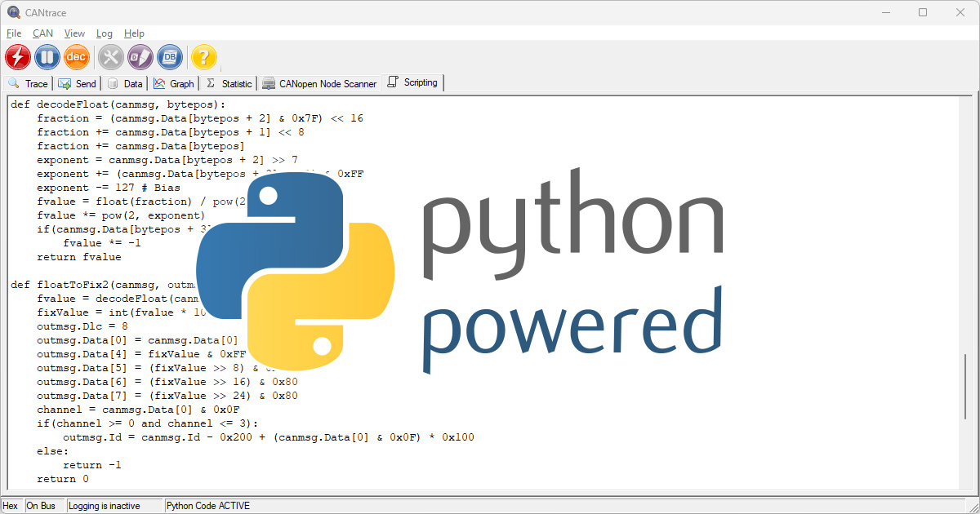Open the CAN menu
Screen dimensions: 980x514
click(42, 33)
